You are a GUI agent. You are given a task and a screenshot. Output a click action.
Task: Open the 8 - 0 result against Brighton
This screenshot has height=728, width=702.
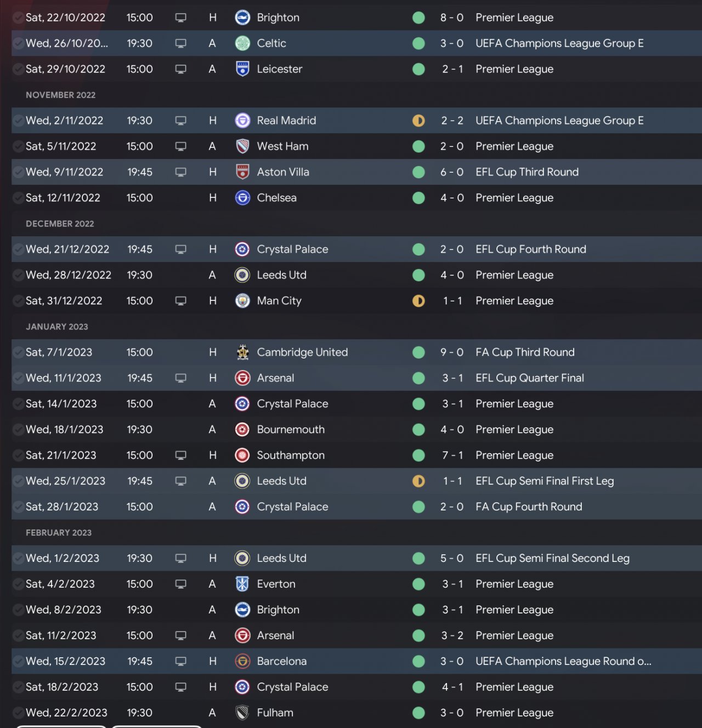pyautogui.click(x=452, y=18)
